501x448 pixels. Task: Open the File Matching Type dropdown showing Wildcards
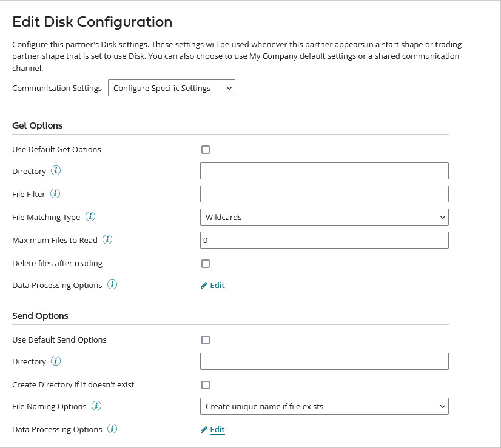(324, 216)
